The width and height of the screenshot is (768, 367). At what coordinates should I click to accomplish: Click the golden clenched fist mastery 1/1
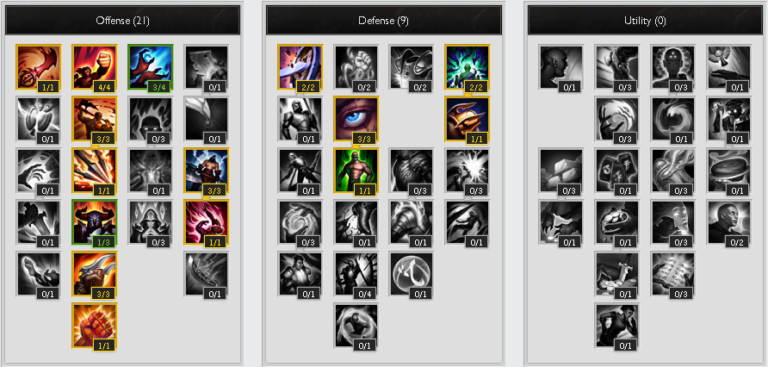pos(95,327)
